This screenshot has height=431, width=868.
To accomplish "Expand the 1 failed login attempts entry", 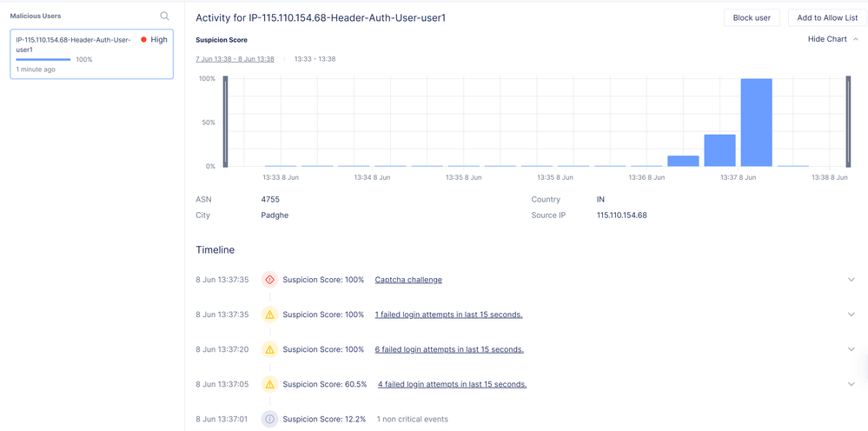I will [851, 315].
